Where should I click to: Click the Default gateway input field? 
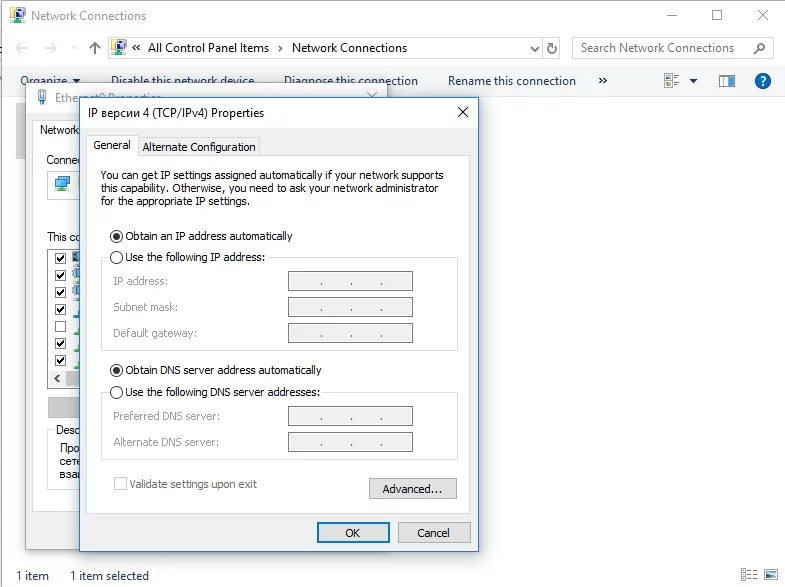[350, 333]
